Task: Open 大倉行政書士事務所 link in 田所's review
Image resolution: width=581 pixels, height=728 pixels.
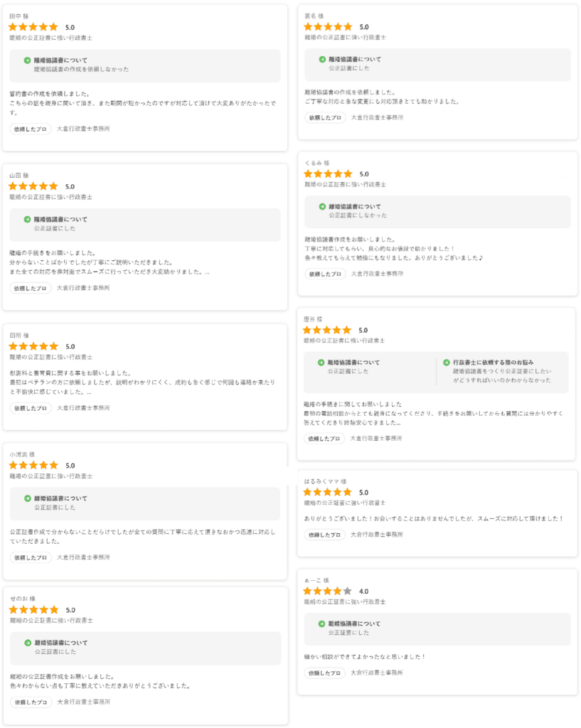Action: click(83, 408)
